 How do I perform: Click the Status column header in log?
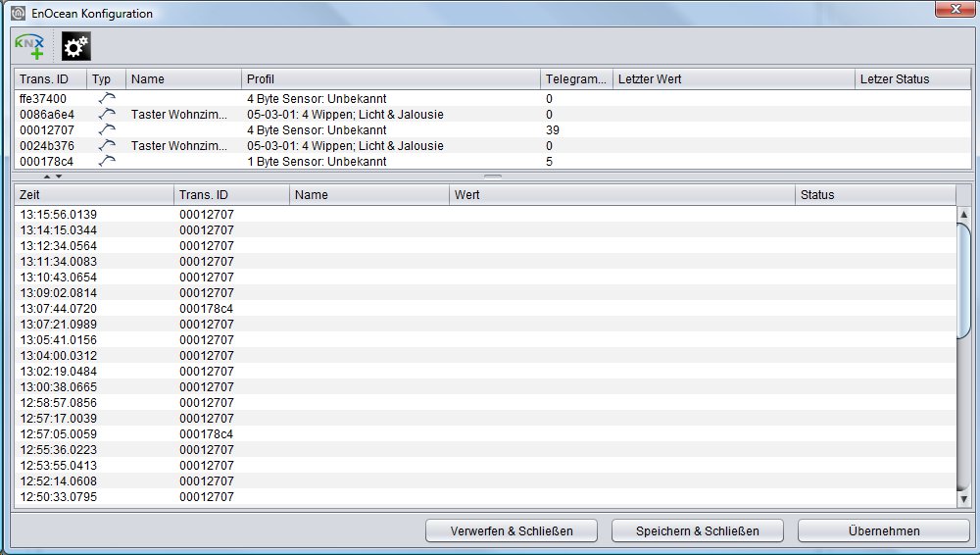pyautogui.click(x=875, y=194)
